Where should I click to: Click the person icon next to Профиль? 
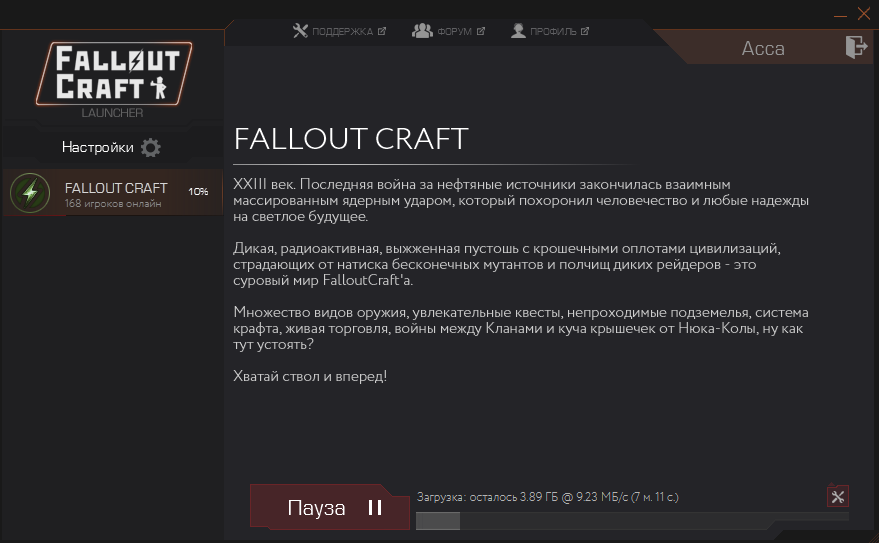518,31
